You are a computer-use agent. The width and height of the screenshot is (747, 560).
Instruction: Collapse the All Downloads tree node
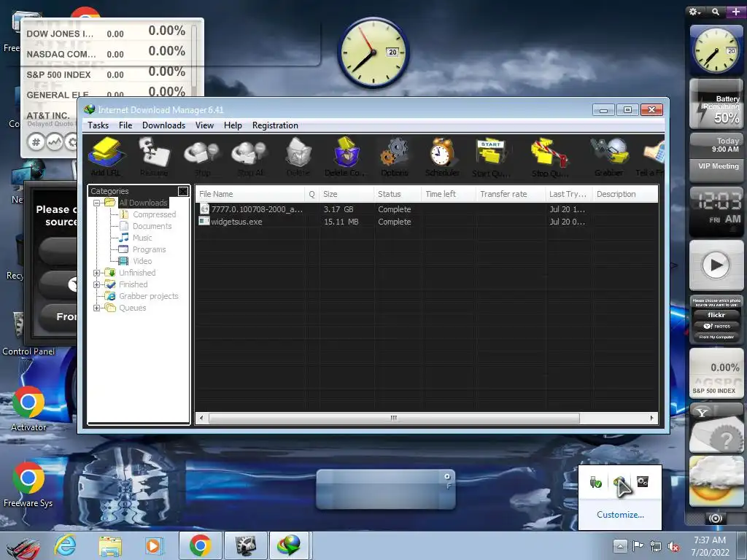pyautogui.click(x=97, y=203)
